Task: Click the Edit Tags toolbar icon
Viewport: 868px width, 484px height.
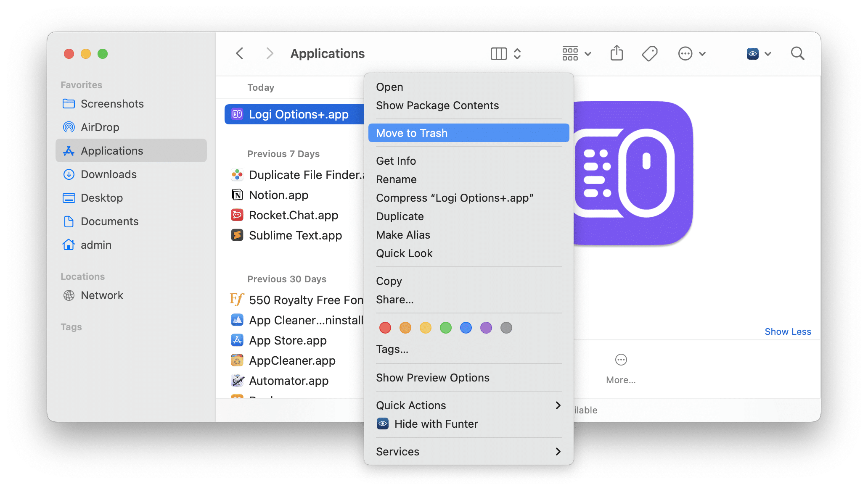Action: click(650, 53)
